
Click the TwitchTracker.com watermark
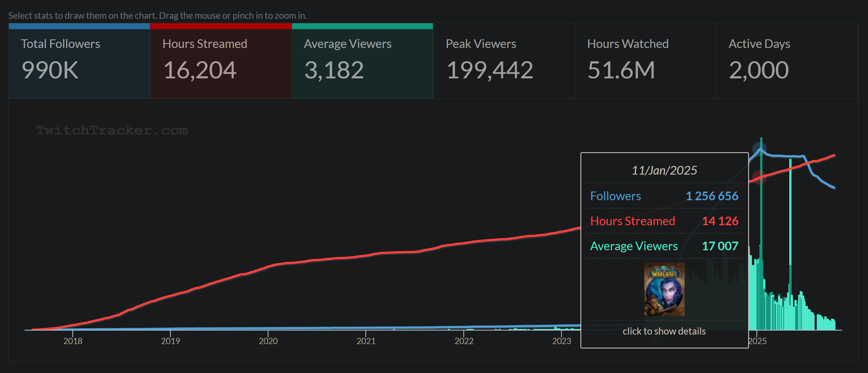pos(112,130)
